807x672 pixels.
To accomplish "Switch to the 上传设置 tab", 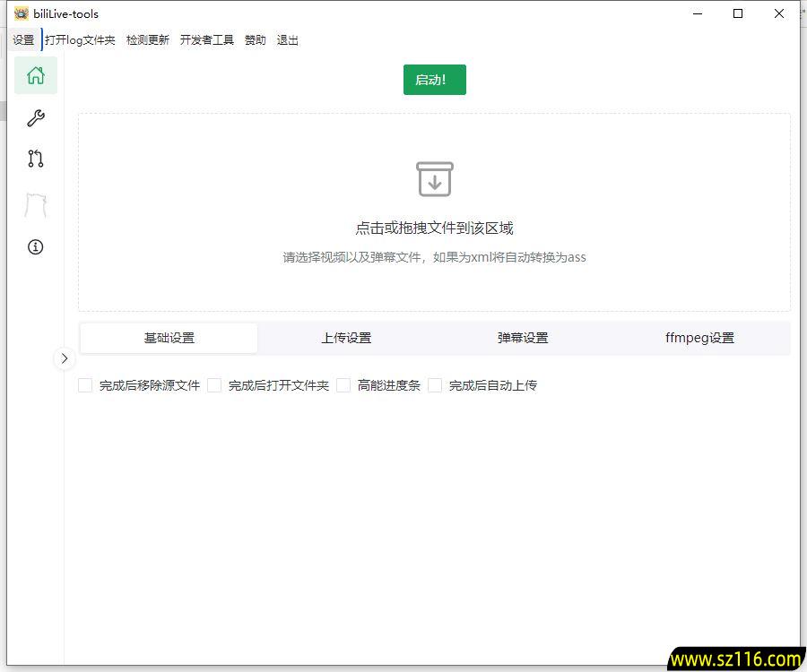I will click(346, 338).
